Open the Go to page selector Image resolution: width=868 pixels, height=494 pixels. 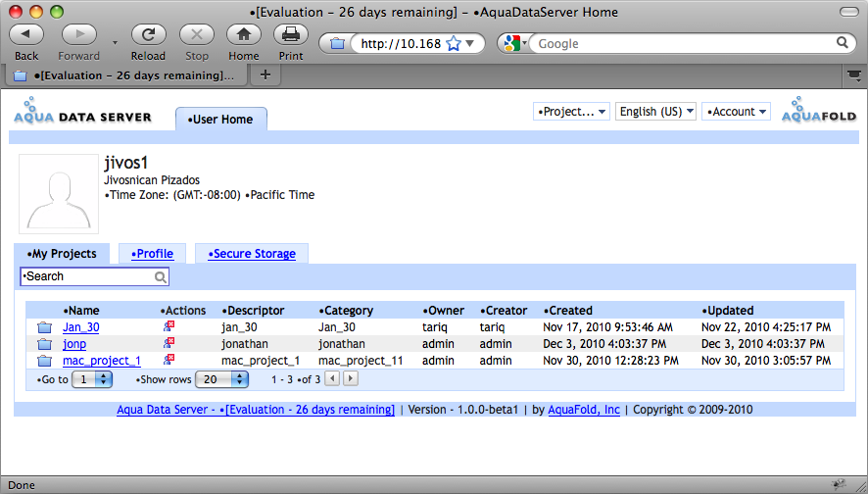[92, 379]
